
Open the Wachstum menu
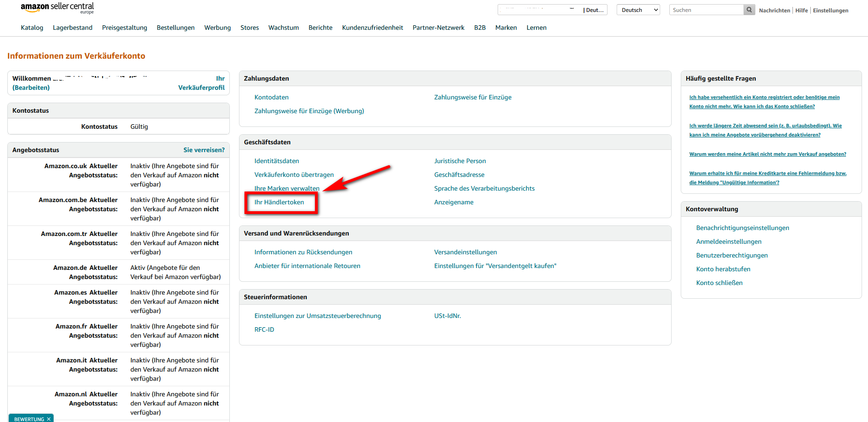point(283,27)
